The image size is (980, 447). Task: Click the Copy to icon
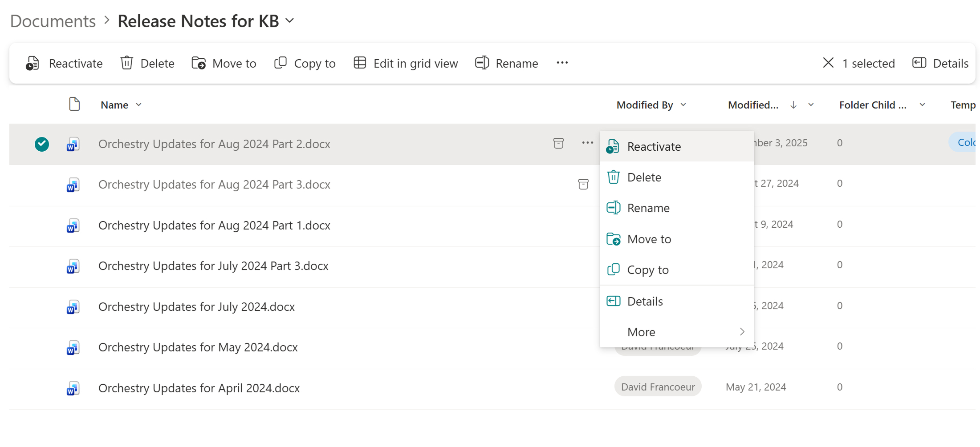(280, 63)
